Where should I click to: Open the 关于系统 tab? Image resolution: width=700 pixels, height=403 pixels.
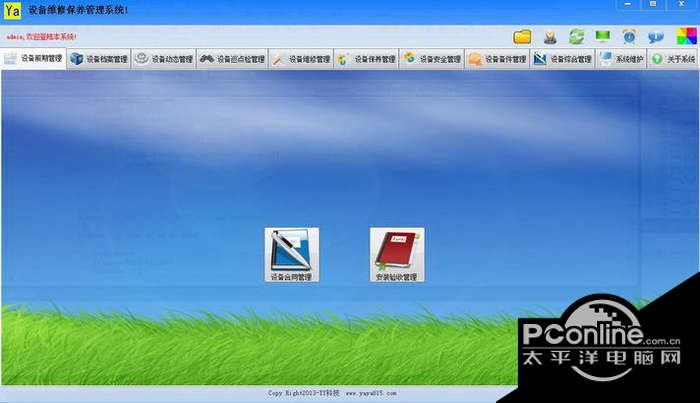tap(673, 59)
